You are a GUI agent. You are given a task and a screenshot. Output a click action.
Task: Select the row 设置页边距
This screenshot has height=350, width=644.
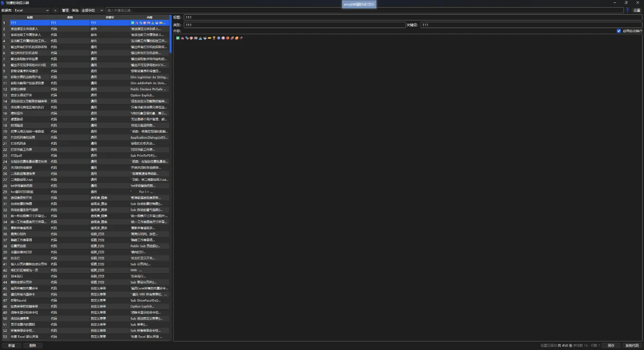(85, 246)
